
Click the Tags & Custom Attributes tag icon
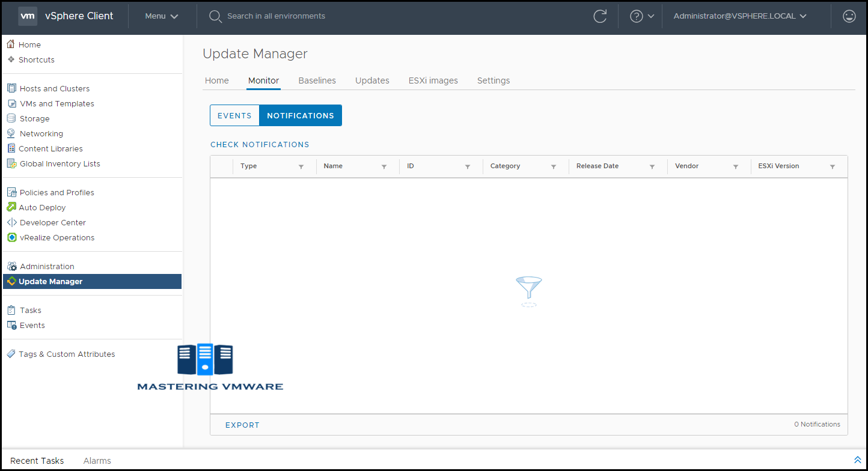coord(11,354)
